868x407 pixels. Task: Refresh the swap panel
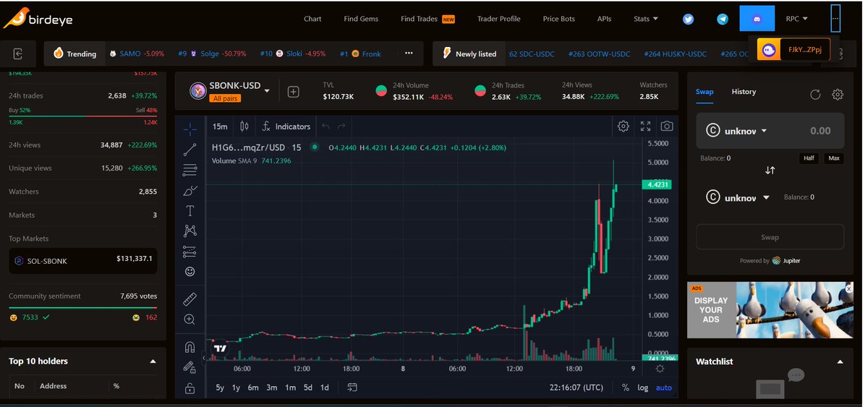(815, 94)
